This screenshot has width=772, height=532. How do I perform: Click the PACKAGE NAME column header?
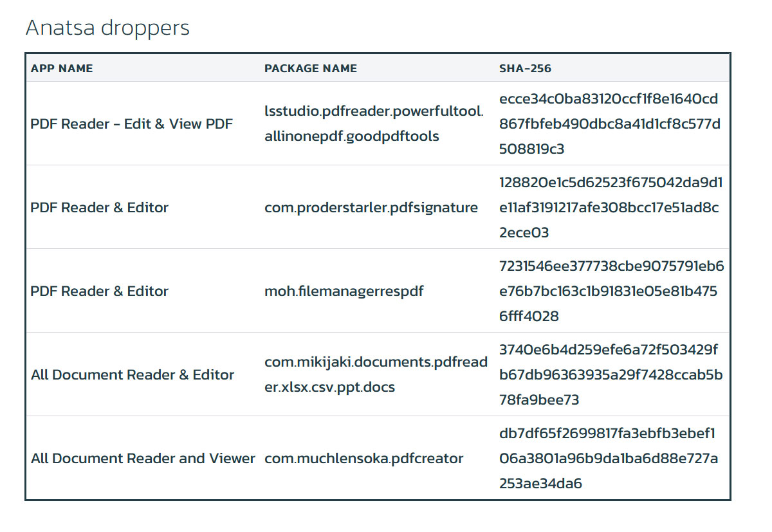pyautogui.click(x=311, y=68)
